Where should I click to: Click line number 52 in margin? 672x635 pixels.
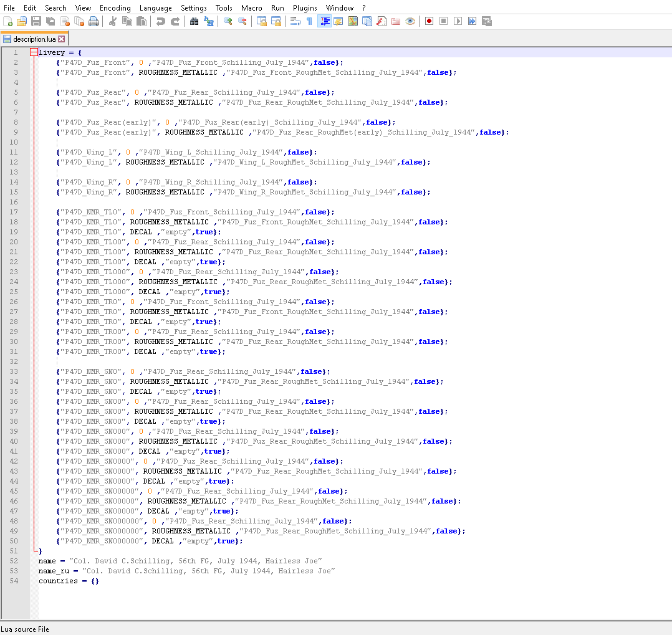click(14, 561)
